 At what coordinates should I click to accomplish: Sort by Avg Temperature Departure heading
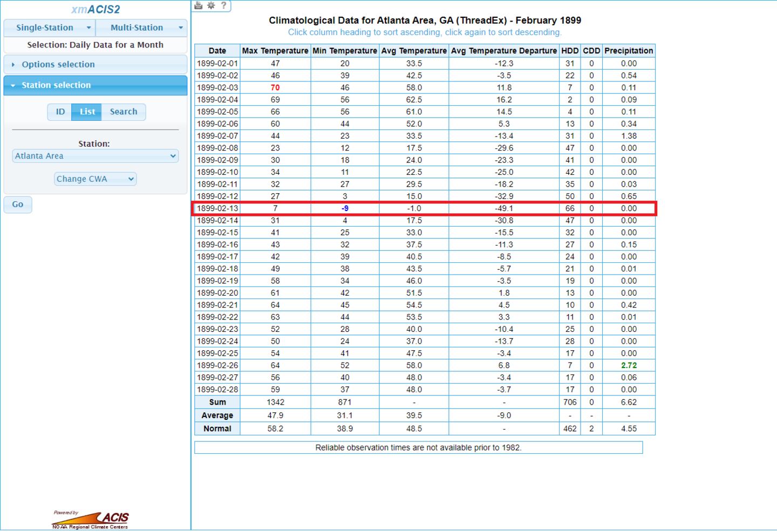(x=504, y=51)
